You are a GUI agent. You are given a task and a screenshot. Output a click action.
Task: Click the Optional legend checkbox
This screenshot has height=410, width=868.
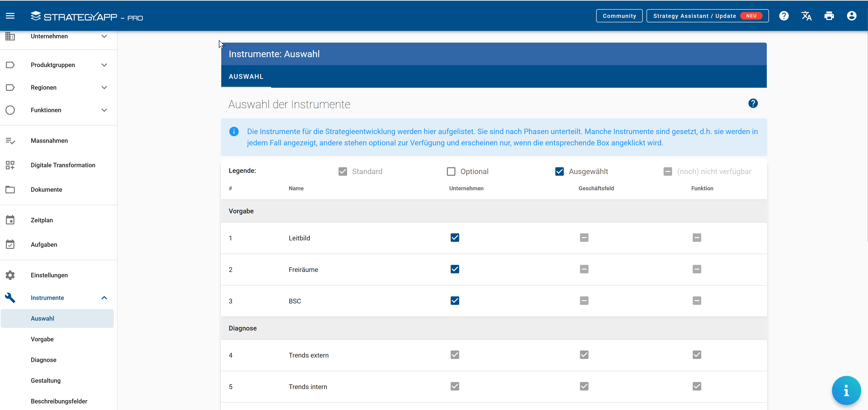click(451, 171)
